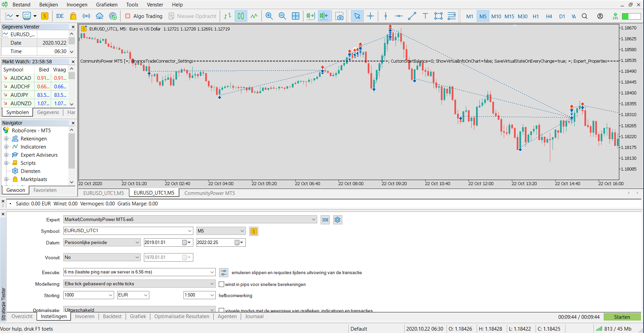
Task: Select the trendline drawing tool
Action: pyautogui.click(x=412, y=16)
